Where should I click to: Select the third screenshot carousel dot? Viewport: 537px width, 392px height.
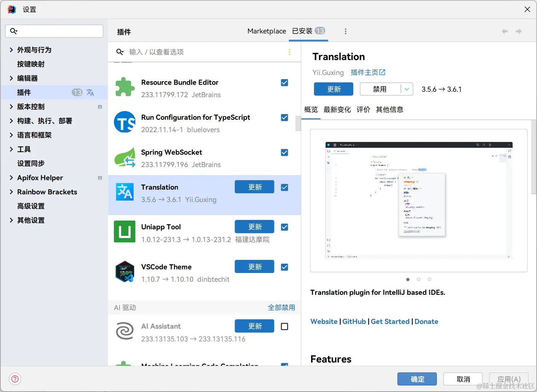pos(430,280)
